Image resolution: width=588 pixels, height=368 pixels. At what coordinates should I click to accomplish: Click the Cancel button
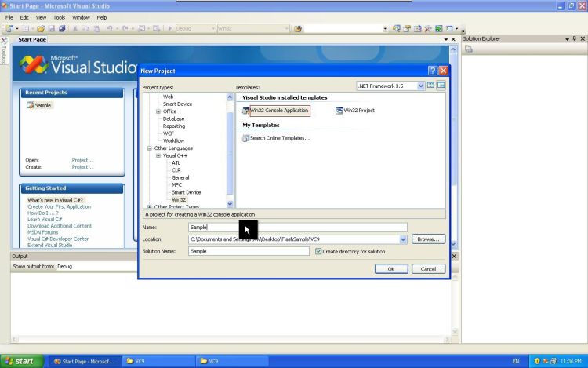click(x=428, y=269)
